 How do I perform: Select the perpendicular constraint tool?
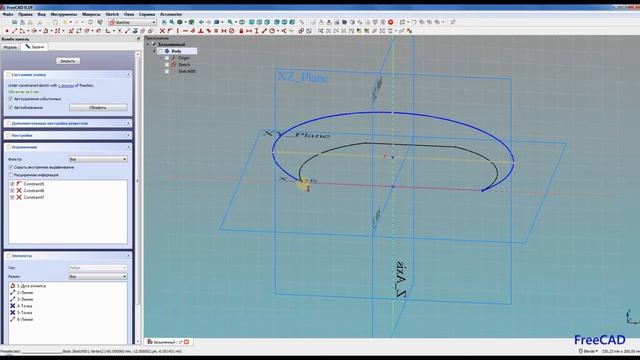pos(200,31)
